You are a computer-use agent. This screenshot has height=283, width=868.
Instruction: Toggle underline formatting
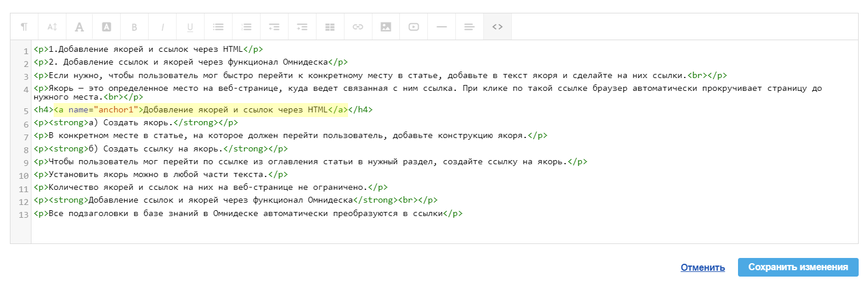(190, 27)
